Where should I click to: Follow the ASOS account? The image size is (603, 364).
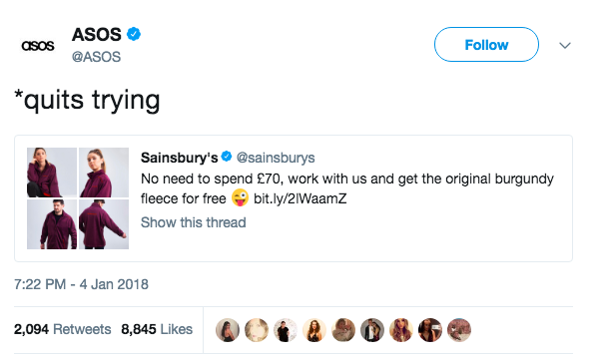click(486, 45)
